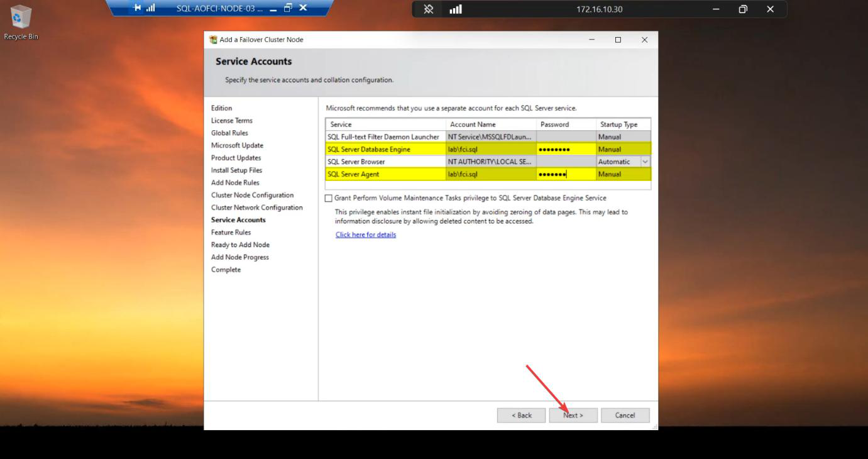Viewport: 868px width, 459px height.
Task: Click the signal bars icon on SQL-AOFCI-NODE-03 bar
Action: pos(151,8)
